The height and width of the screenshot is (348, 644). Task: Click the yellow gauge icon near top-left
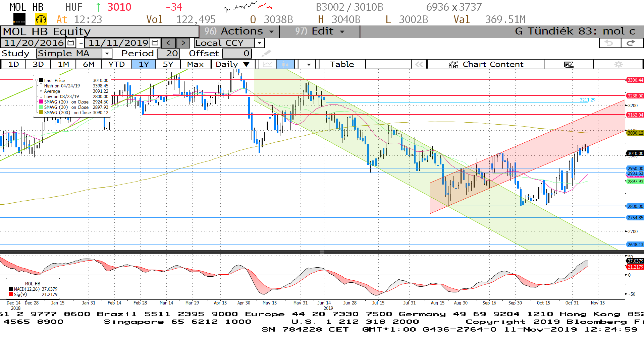[41, 19]
